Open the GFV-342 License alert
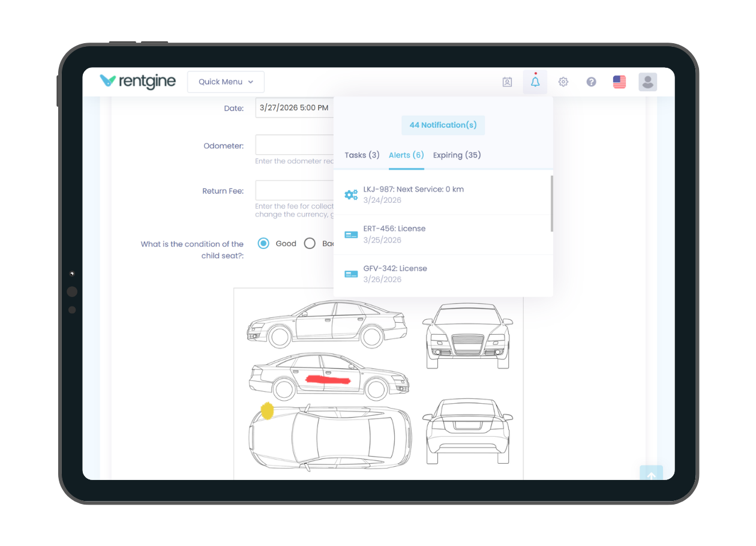This screenshot has height=546, width=756. click(x=395, y=274)
